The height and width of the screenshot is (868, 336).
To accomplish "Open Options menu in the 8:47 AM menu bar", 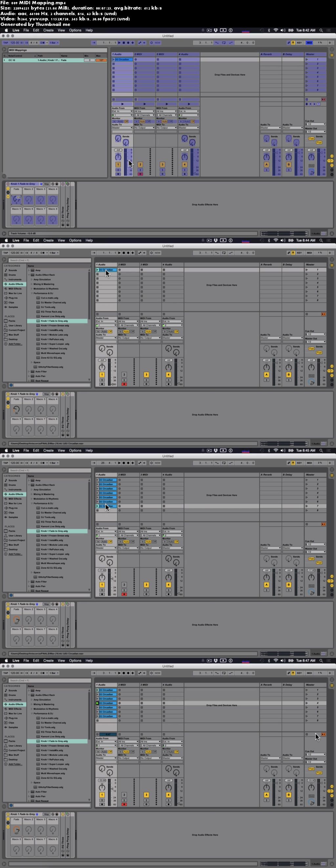I will [x=75, y=661].
